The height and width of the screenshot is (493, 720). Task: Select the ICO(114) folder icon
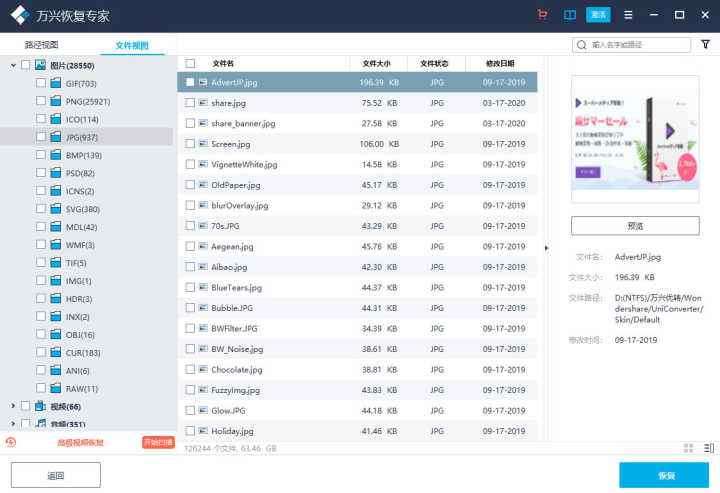pos(56,119)
